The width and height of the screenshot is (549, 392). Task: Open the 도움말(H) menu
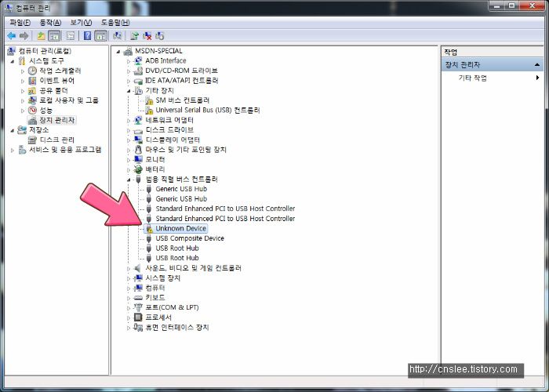[x=115, y=23]
